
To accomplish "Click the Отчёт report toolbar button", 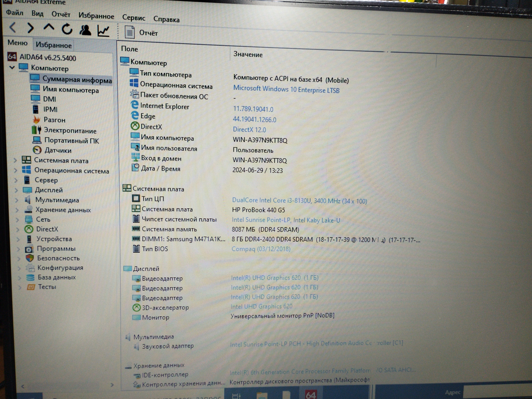I will pyautogui.click(x=141, y=32).
